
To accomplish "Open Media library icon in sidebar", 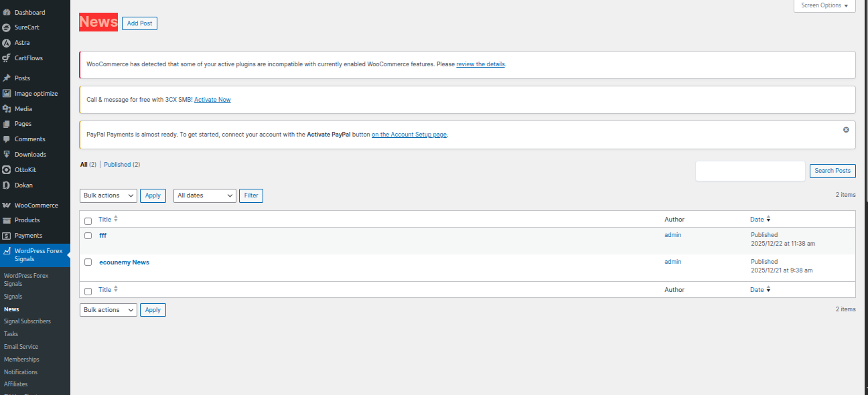I will click(7, 109).
